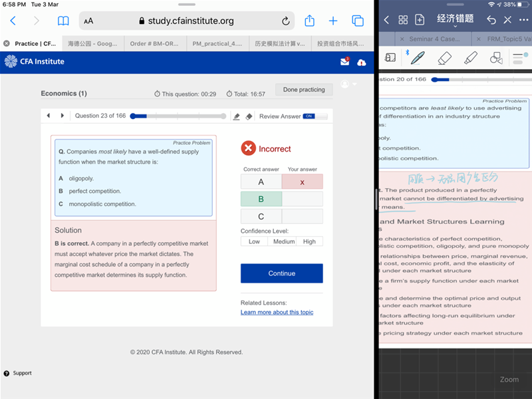Screen dimensions: 532x399
Task: Click the Zoom label in notes app
Action: 509,380
